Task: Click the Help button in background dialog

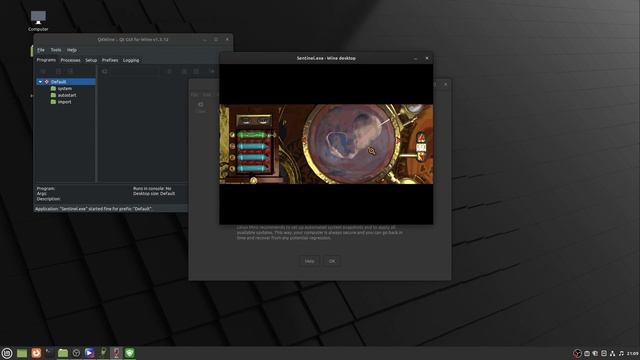Action: pos(309,261)
